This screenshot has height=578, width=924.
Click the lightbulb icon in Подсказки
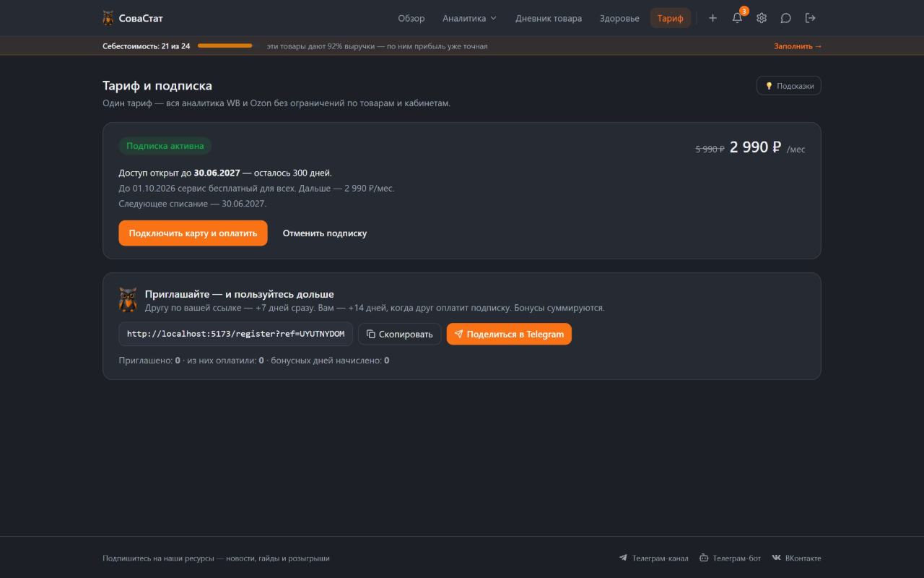(x=769, y=86)
